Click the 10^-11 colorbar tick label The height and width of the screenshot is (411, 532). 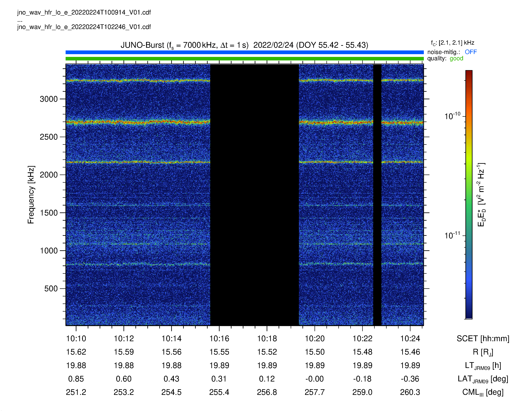(x=452, y=235)
